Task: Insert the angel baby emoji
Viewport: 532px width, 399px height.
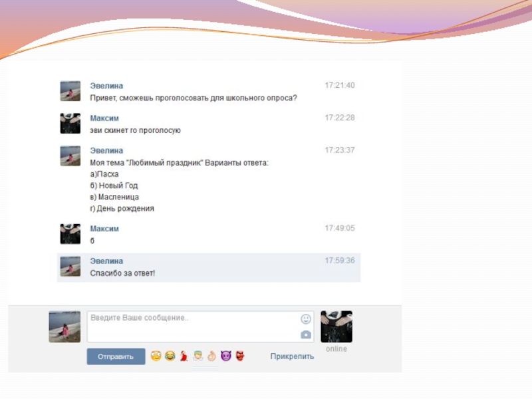Action: pos(198,356)
